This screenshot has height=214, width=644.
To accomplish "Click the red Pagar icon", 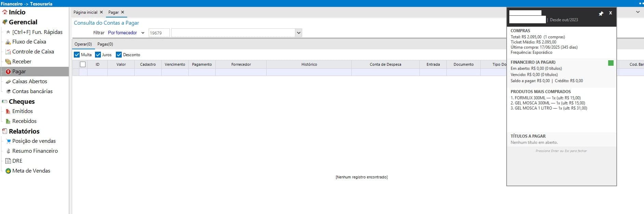I will pos(8,72).
